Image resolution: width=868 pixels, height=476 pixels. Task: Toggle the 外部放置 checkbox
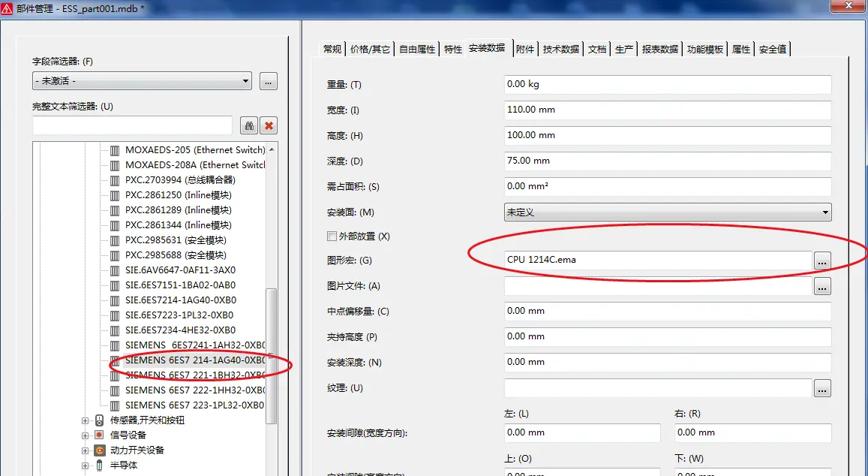click(332, 236)
